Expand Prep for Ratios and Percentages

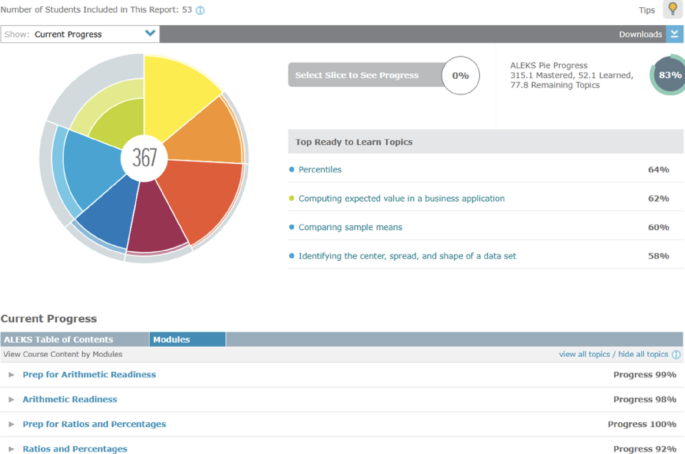click(11, 425)
